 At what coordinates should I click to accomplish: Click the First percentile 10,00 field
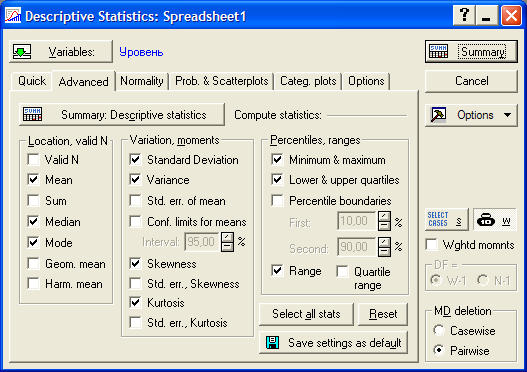(x=358, y=221)
